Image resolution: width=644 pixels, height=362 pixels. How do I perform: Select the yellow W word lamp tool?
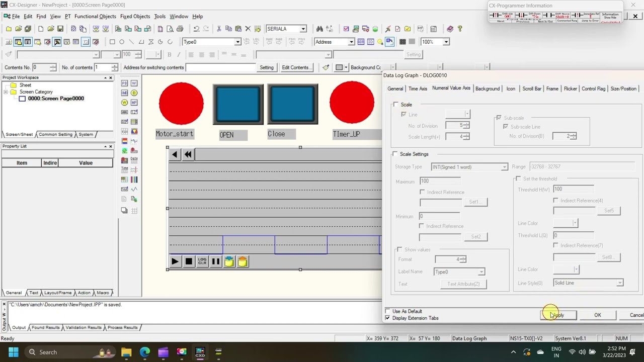[x=124, y=103]
